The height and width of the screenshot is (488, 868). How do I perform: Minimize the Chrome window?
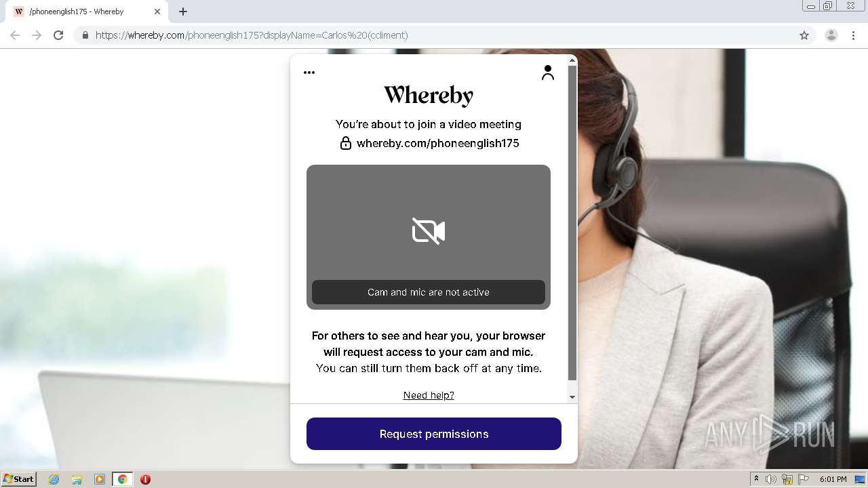(810, 6)
